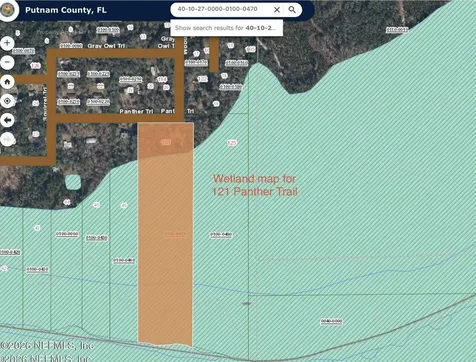
Task: Click the Putnam County, FL title
Action: tap(66, 10)
